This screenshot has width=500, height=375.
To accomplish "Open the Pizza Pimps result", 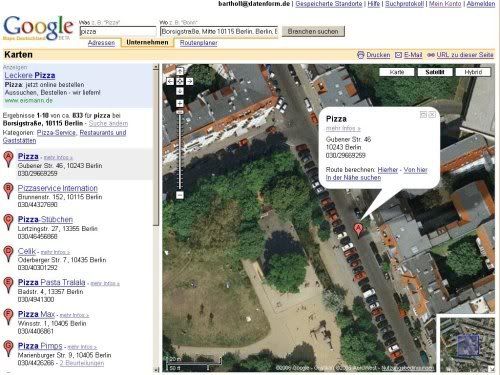I will point(40,346).
